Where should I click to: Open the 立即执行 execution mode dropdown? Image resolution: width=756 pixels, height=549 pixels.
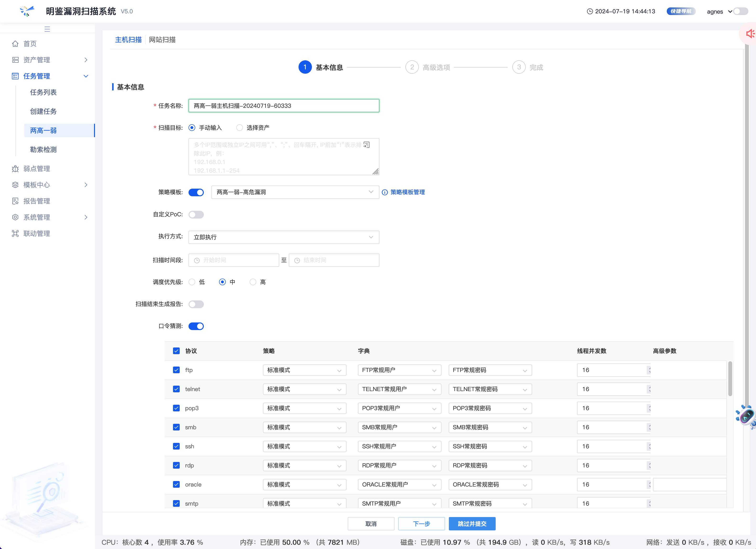coord(284,237)
